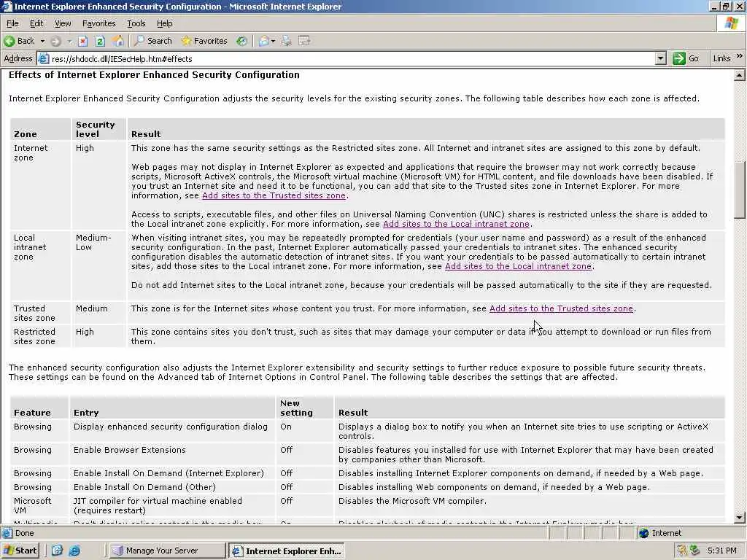Open the Edit menu

(36, 23)
